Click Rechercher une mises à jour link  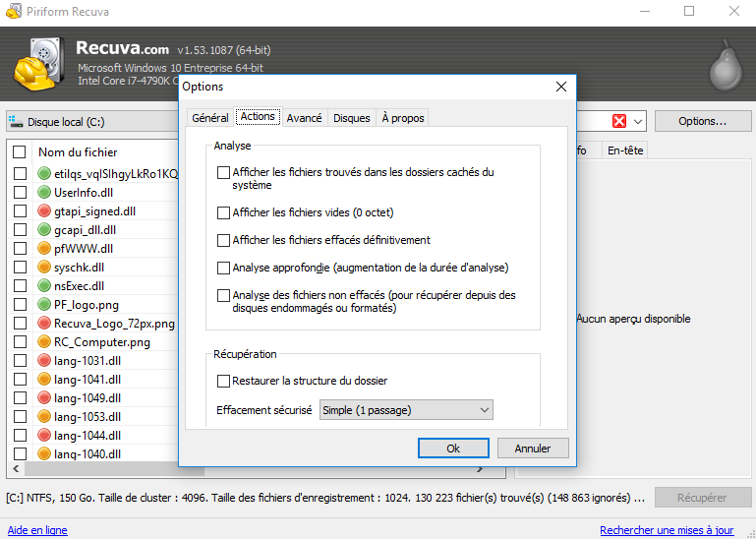coord(667,530)
